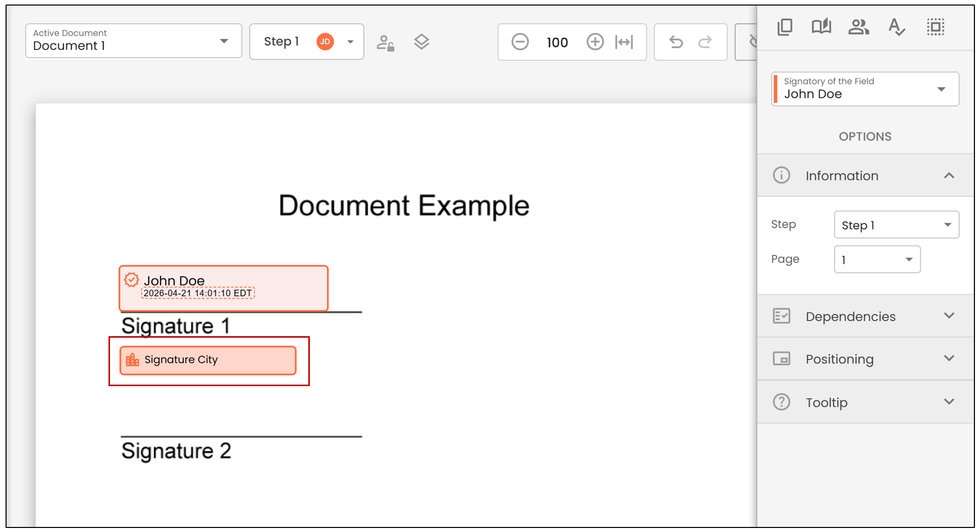Open the Active Document dropdown

coord(134,41)
